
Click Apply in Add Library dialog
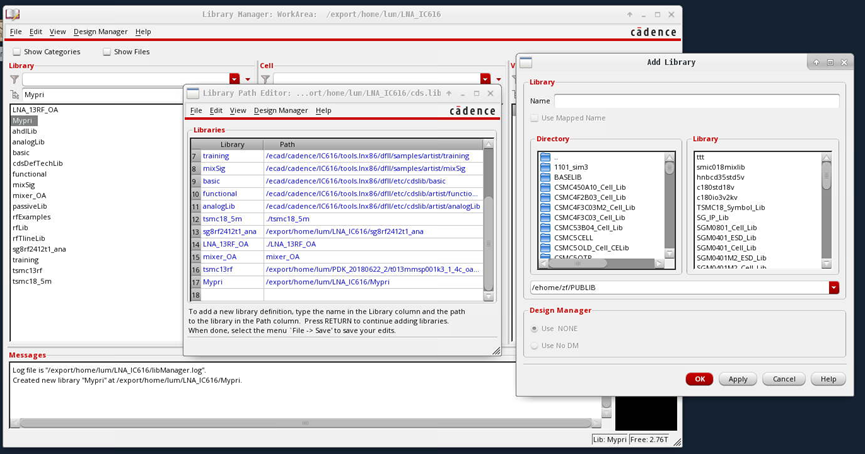point(738,379)
